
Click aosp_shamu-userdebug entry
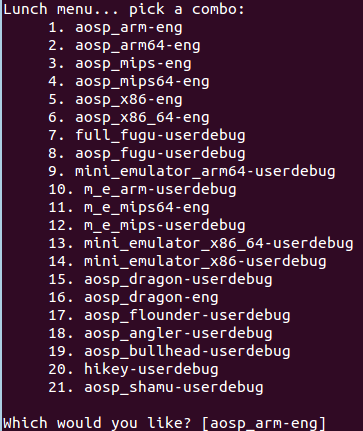pyautogui.click(x=174, y=388)
